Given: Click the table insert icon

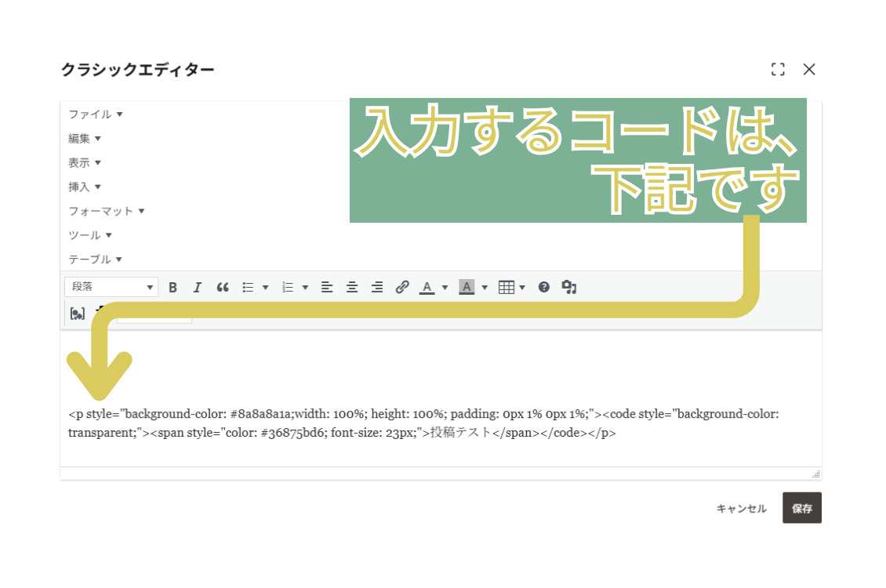Looking at the screenshot, I should (x=507, y=288).
